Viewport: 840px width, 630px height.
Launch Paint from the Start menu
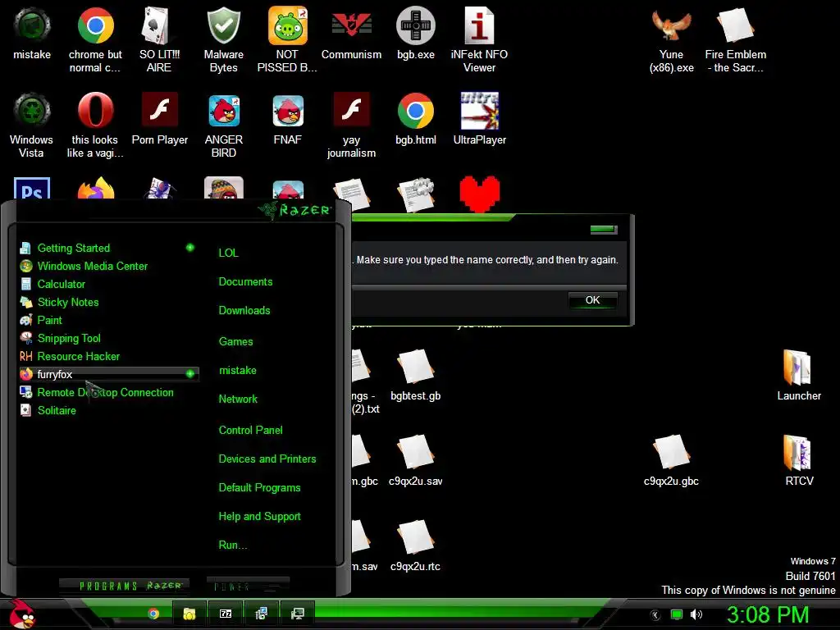coord(109,321)
